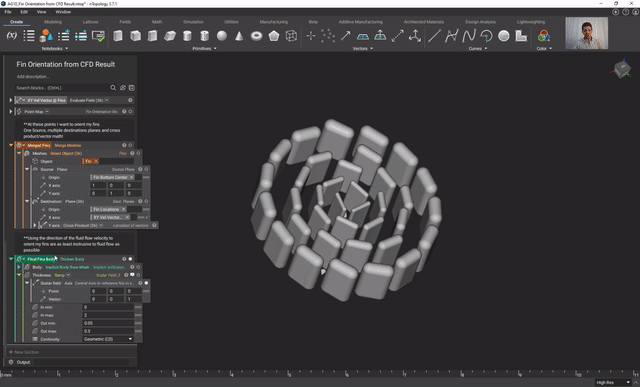Open the Notebooks group label menu

(55, 49)
